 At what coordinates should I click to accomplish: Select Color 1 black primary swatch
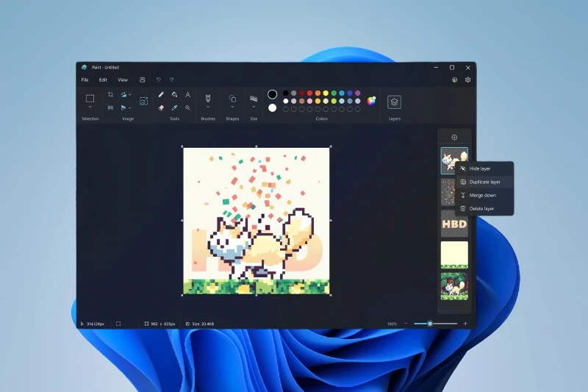click(x=273, y=94)
